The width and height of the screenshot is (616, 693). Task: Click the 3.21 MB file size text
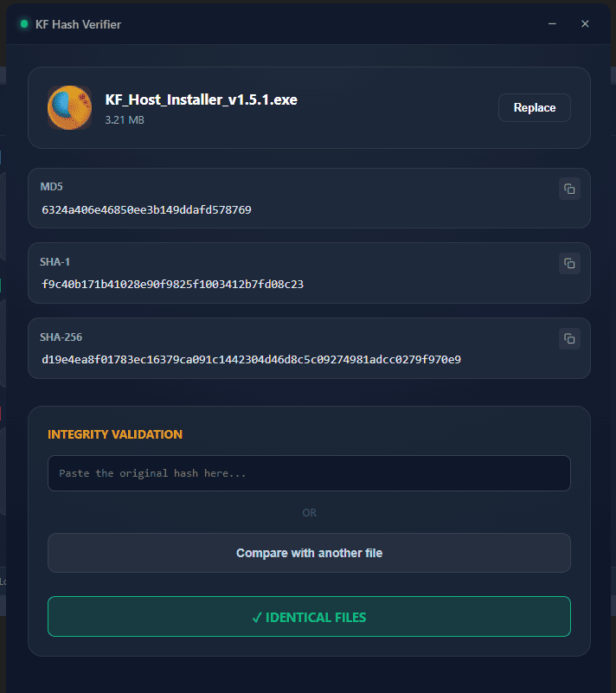(x=125, y=120)
